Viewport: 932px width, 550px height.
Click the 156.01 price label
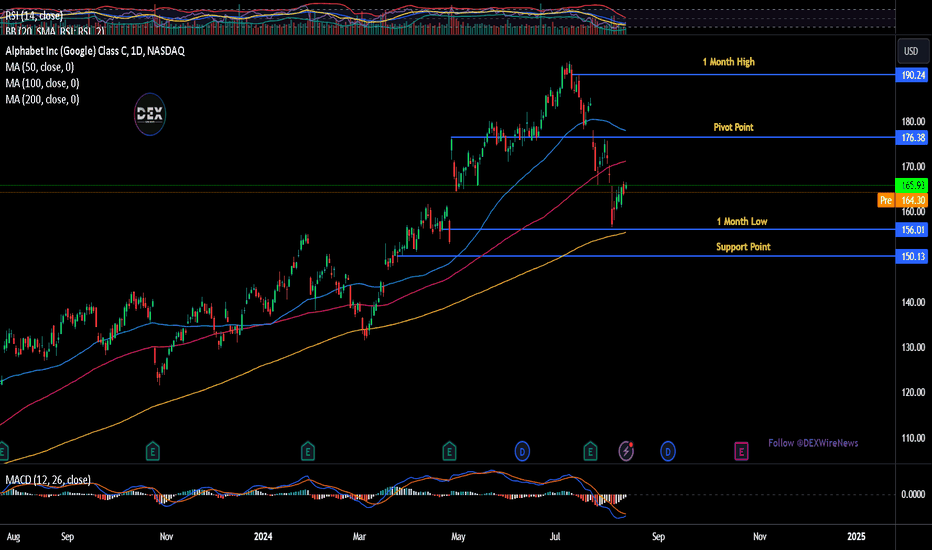pyautogui.click(x=912, y=230)
